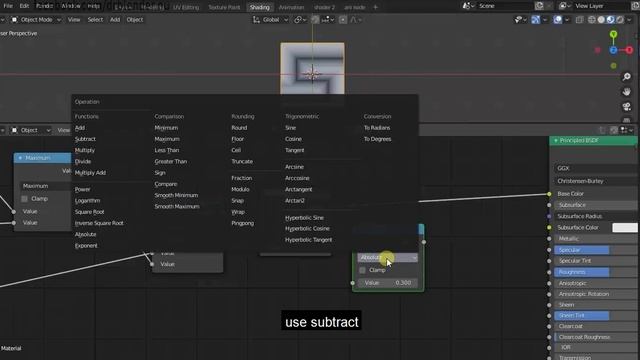Screen dimensions: 640x360
Task: Choose Less Than comparison
Action: [167, 150]
